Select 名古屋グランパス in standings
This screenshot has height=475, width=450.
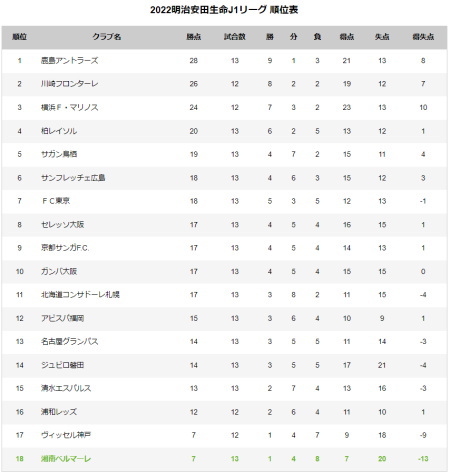point(70,342)
